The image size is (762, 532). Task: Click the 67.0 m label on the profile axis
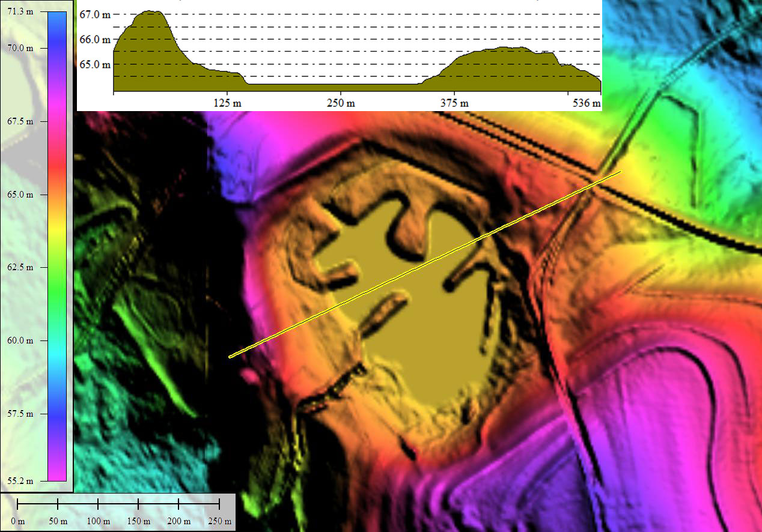click(94, 14)
